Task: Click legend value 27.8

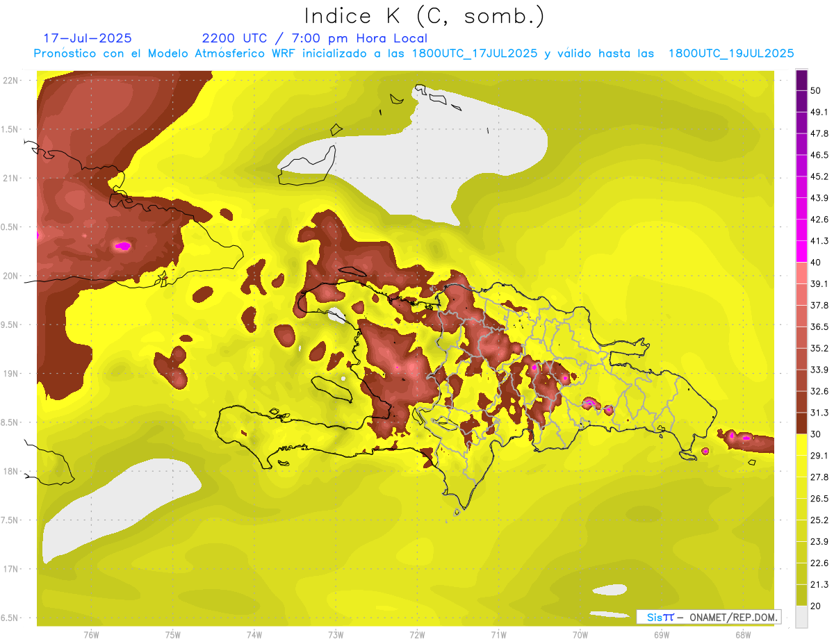Action: 819,477
